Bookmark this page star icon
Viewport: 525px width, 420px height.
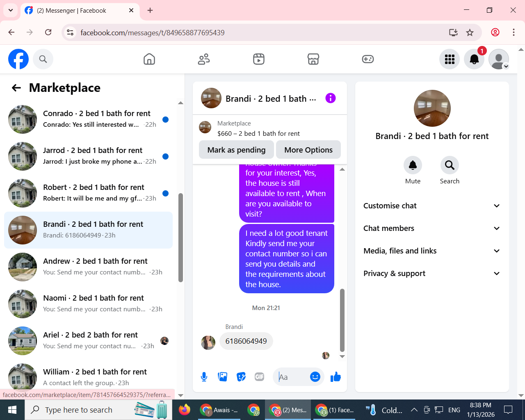470,32
